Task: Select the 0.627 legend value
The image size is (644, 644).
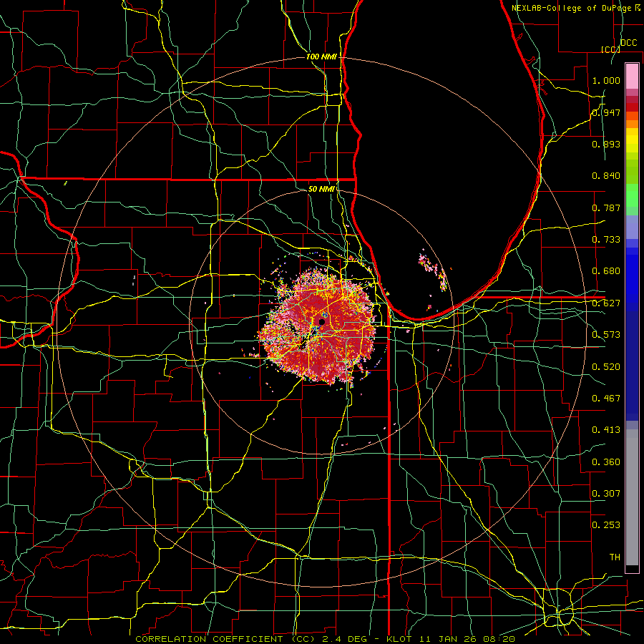Action: coord(606,303)
